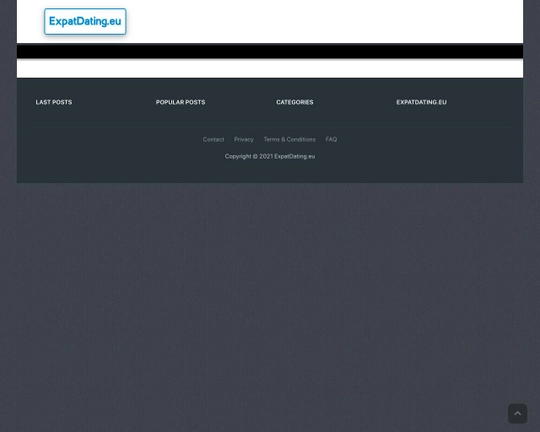This screenshot has width=540, height=432.
Task: Open Terms & Conditions link
Action: coord(289,139)
